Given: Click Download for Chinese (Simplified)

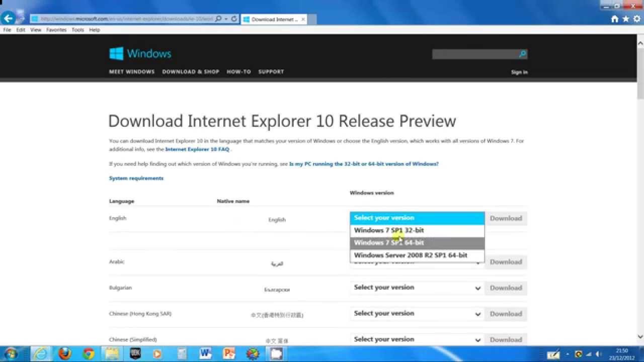Looking at the screenshot, I should 506,339.
